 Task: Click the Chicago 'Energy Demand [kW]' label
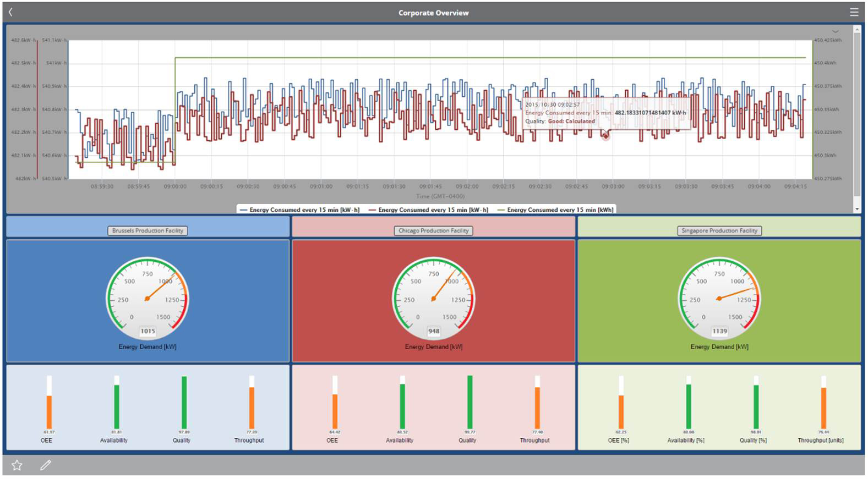(x=434, y=347)
